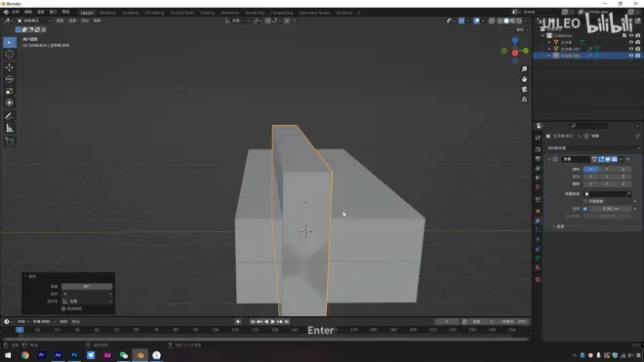The height and width of the screenshot is (362, 644).
Task: Switch to the Shading workspace tab
Action: click(x=207, y=13)
